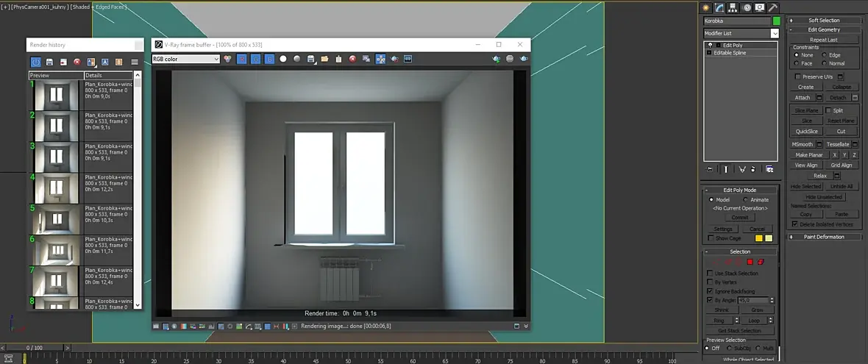868x364 pixels.
Task: Click Configure Modifier Sets icon
Action: point(769,168)
